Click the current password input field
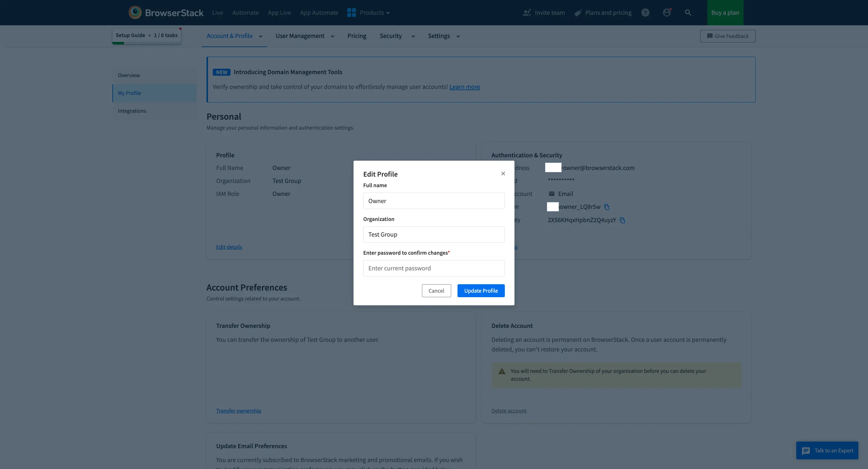The height and width of the screenshot is (469, 868). point(434,268)
